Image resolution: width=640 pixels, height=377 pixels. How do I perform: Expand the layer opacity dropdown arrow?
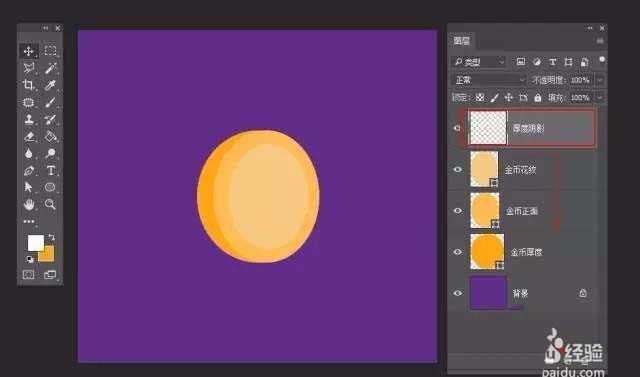600,80
